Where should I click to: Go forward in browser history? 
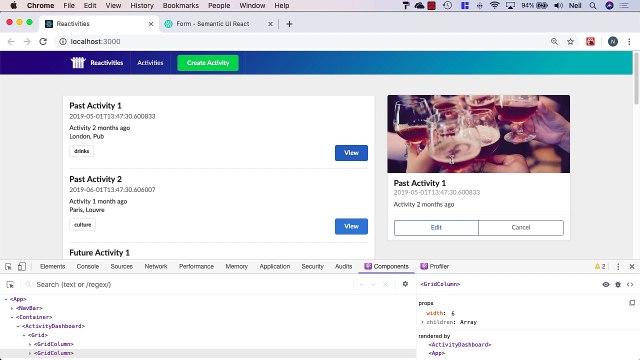(27, 42)
